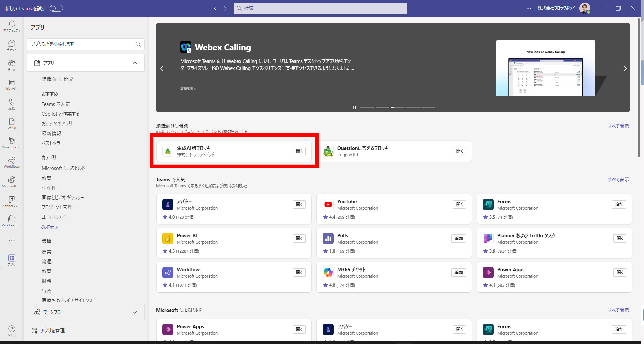Expand categories with さらに表示
The width and height of the screenshot is (644, 344).
point(50,227)
